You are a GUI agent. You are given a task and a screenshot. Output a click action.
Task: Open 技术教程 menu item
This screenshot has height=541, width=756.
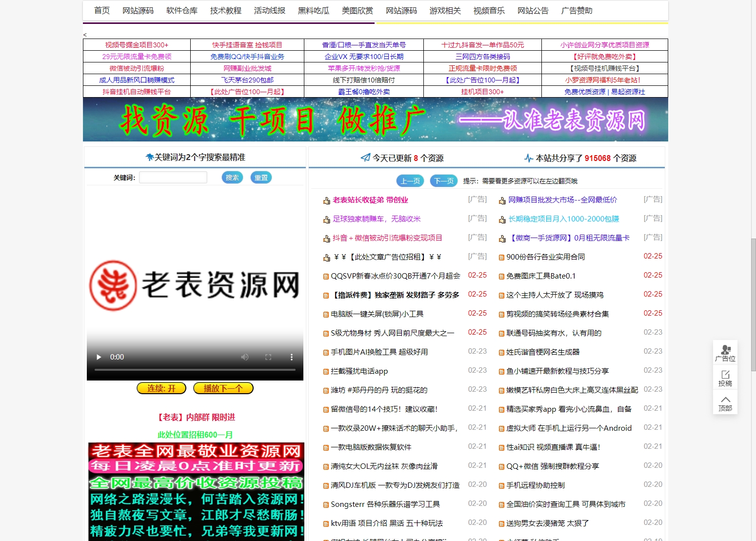[x=226, y=10]
